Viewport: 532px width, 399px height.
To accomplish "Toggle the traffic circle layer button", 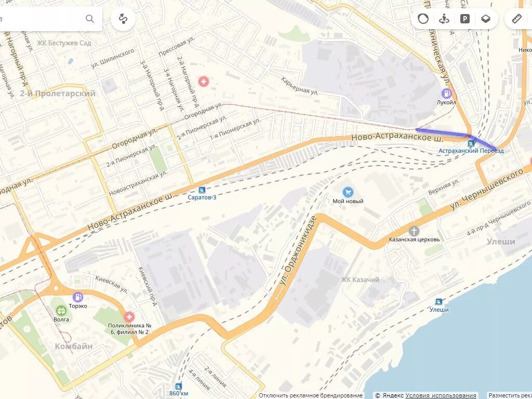I will tap(423, 19).
